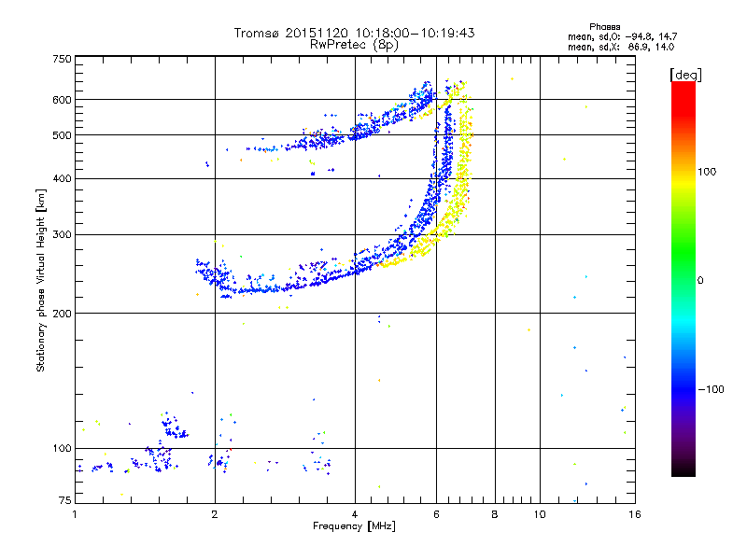Viewport: 747px width, 560px height.
Task: Click the "[deg]" colorbar unit label
Action: tap(685, 75)
